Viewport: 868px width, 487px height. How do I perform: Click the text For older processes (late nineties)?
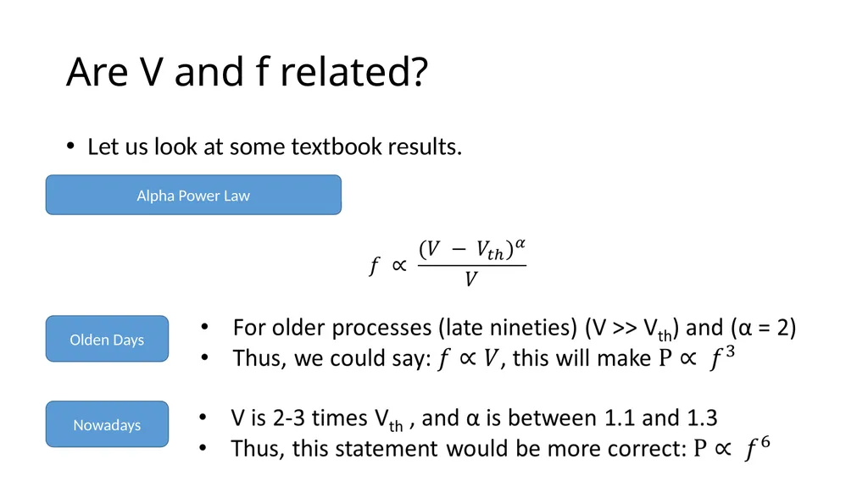(406, 328)
